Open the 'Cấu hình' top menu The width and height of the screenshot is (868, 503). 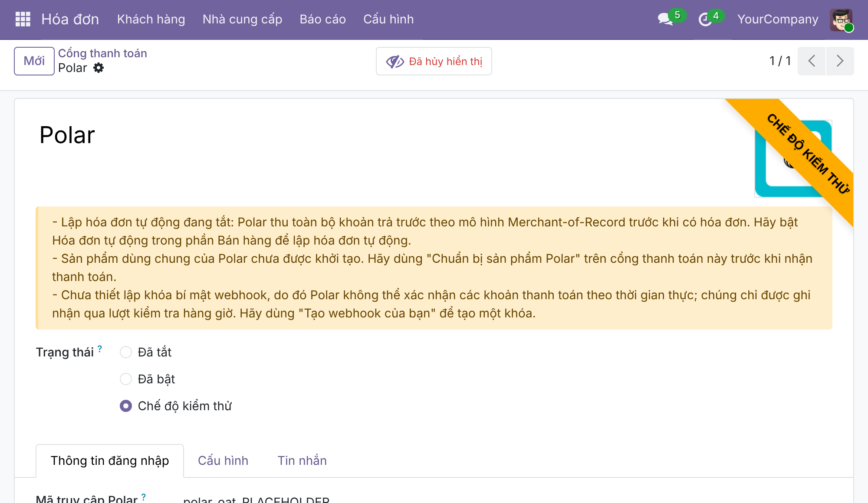point(388,20)
